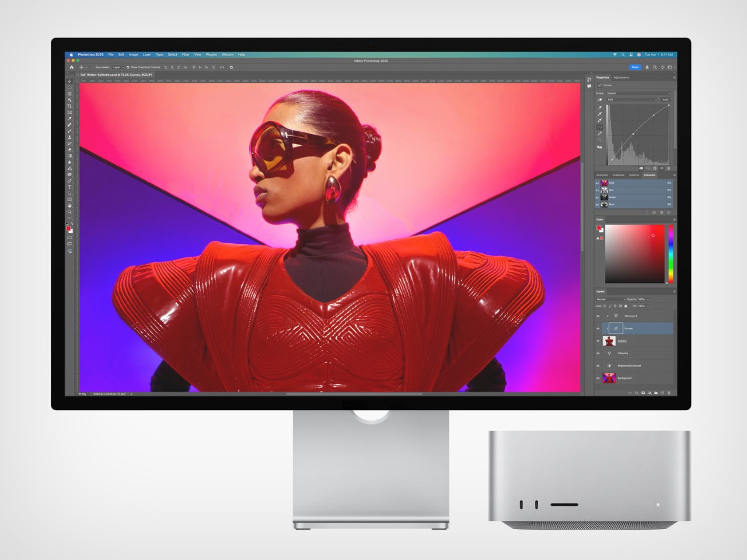Open the Adjustments tab icon panel
Viewport: 747px width, 560px height.
(x=620, y=78)
